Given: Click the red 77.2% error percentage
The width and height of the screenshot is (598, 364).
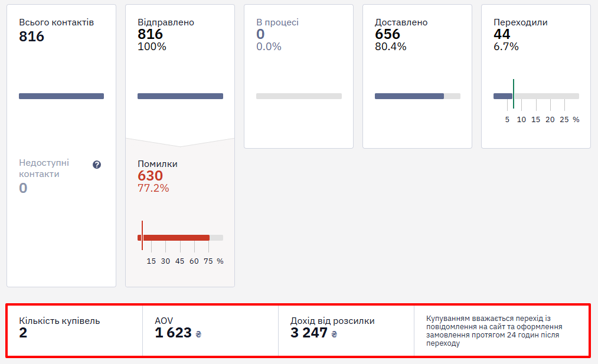Looking at the screenshot, I should 153,188.
